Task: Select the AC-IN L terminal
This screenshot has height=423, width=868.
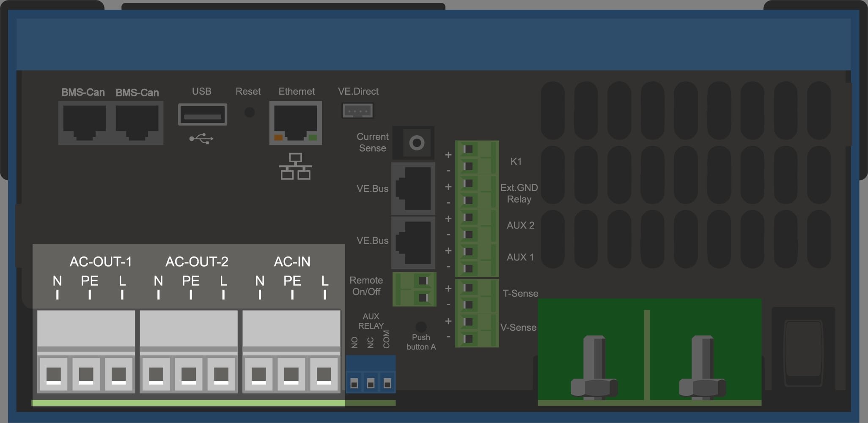Action: point(324,375)
